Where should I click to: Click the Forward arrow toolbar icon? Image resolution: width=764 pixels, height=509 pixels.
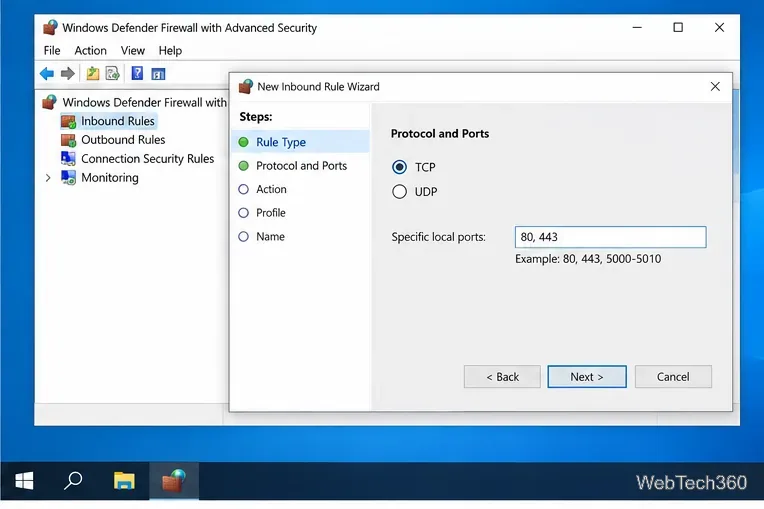[x=68, y=74]
